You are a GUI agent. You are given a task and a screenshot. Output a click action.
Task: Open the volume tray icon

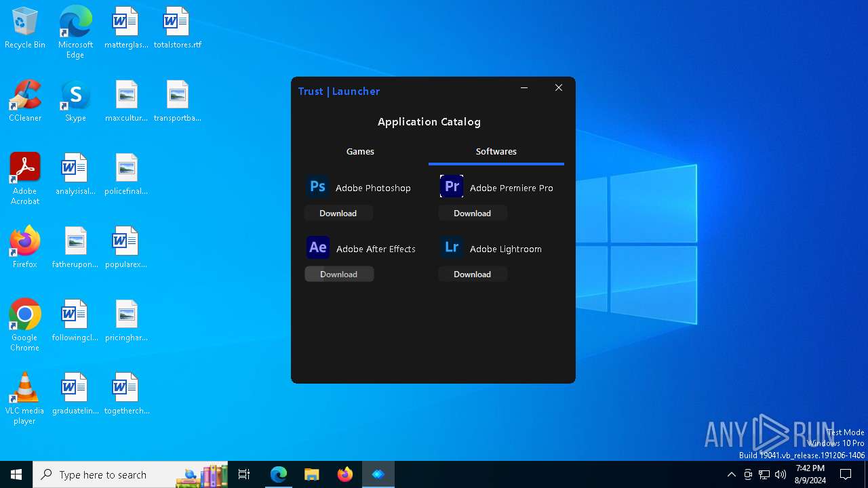[781, 474]
